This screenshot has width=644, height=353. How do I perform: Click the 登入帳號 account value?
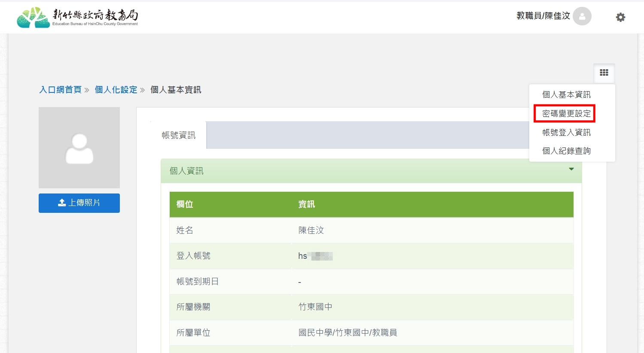[x=315, y=256]
